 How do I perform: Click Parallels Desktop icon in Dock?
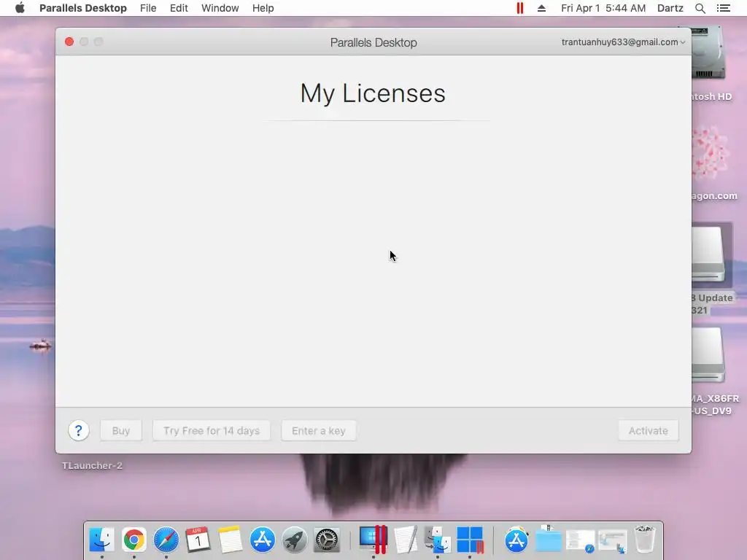pos(373,540)
